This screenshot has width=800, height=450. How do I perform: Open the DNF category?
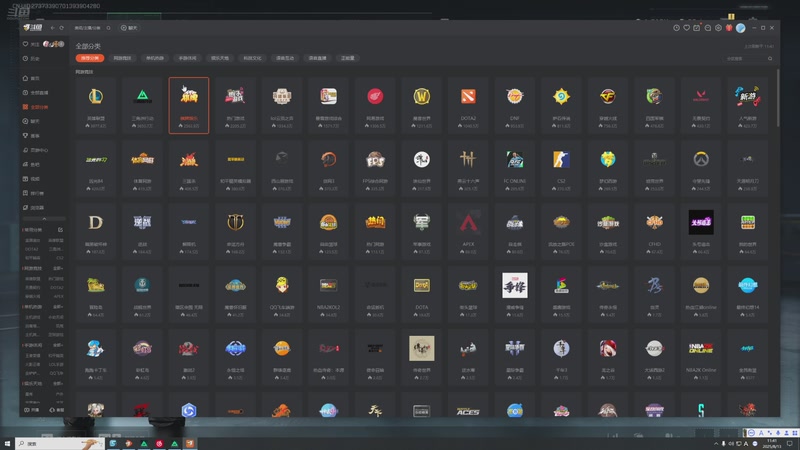pyautogui.click(x=514, y=106)
